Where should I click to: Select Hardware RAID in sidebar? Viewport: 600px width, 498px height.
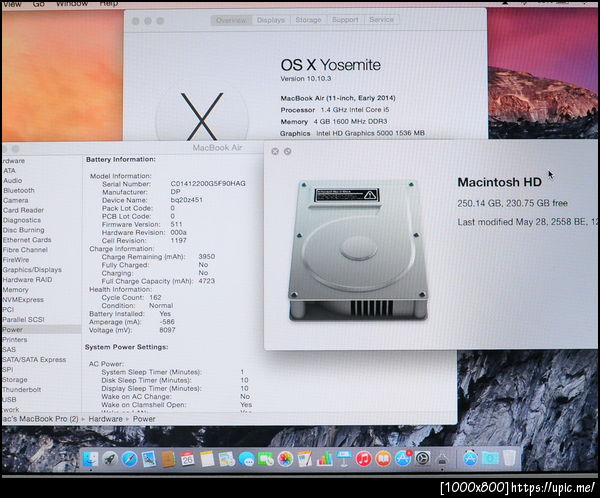point(28,280)
